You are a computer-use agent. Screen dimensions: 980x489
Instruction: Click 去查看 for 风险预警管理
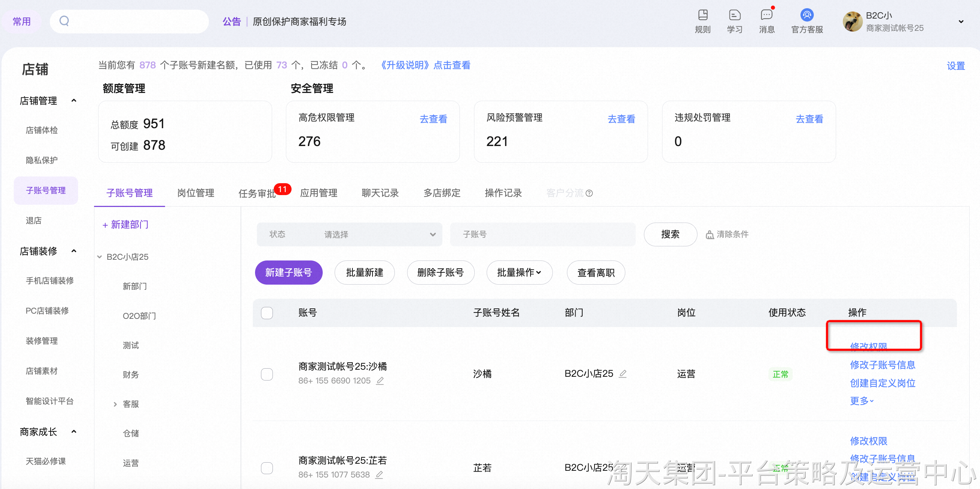click(621, 119)
